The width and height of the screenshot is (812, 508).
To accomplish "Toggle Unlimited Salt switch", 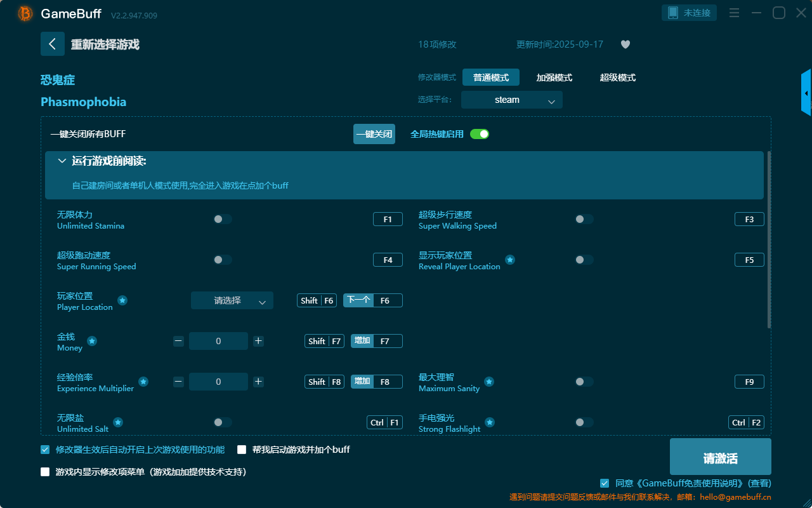I will click(x=223, y=422).
